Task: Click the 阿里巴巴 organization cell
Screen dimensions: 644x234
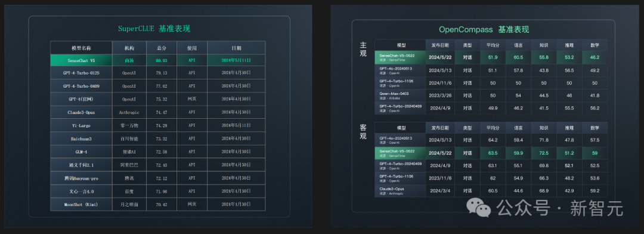Action: click(x=129, y=165)
